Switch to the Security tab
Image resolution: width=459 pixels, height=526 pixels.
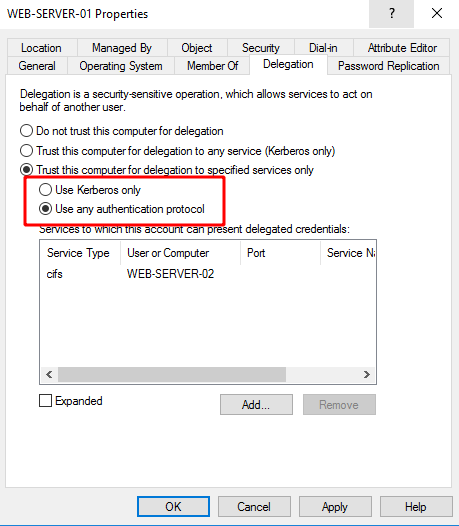click(261, 48)
